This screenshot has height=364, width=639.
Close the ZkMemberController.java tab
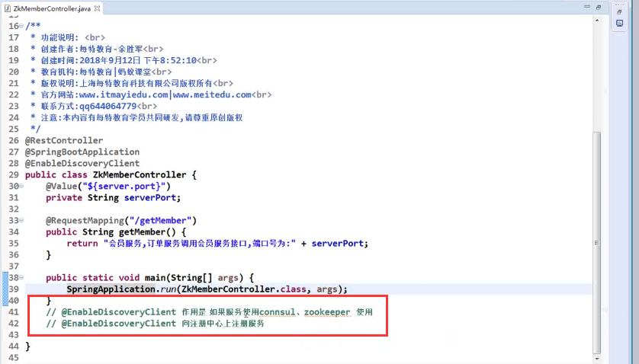pos(97,8)
